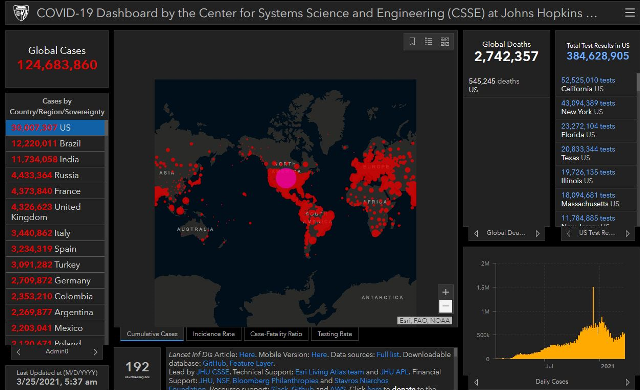This screenshot has height=390, width=640.
Task: Go to next Daily Cases chart arrow
Action: click(627, 382)
